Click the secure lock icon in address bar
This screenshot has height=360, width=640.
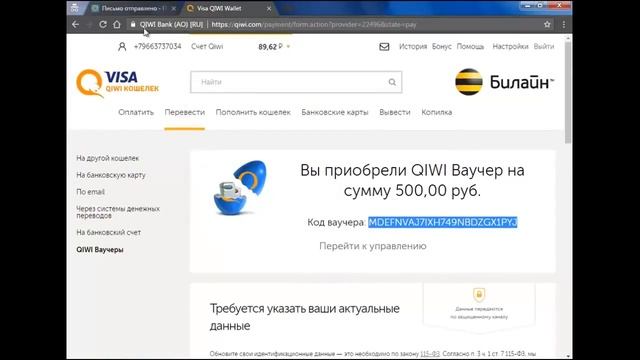(x=133, y=24)
